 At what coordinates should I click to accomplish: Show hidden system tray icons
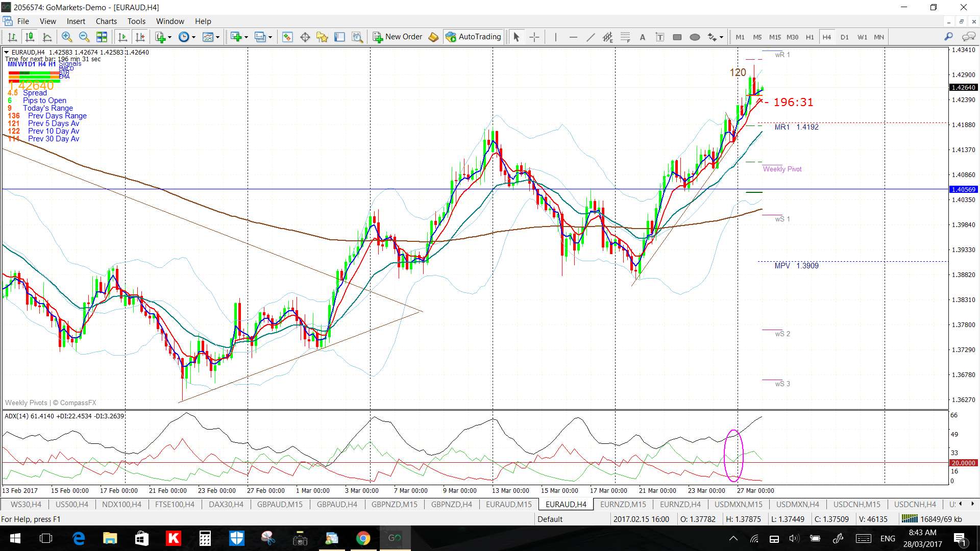point(733,538)
